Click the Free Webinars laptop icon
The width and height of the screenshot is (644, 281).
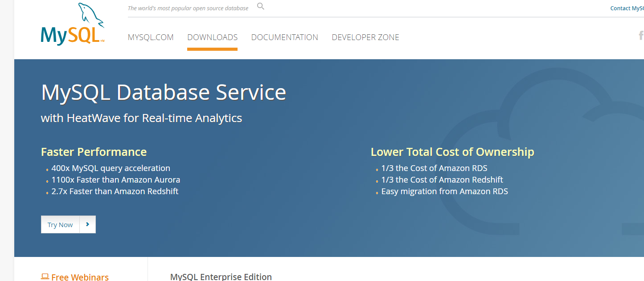tap(45, 277)
